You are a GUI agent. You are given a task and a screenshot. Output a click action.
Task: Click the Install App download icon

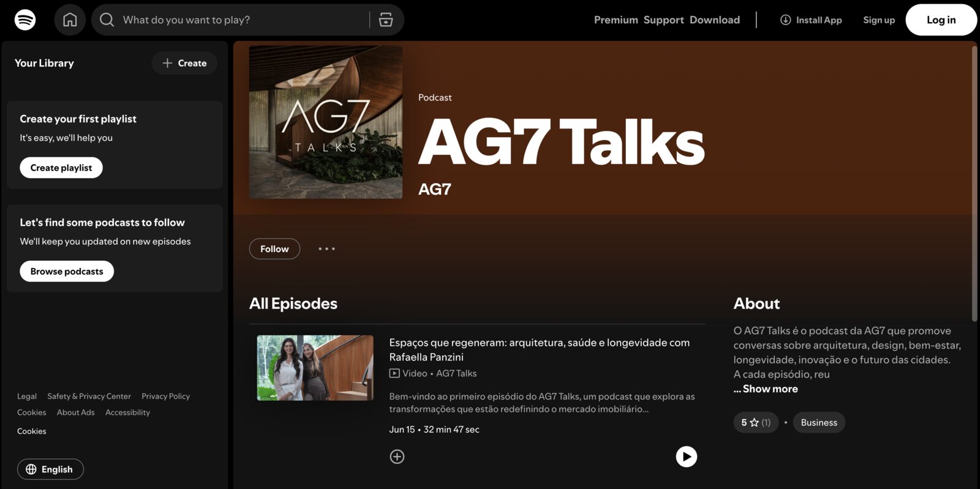pos(785,20)
